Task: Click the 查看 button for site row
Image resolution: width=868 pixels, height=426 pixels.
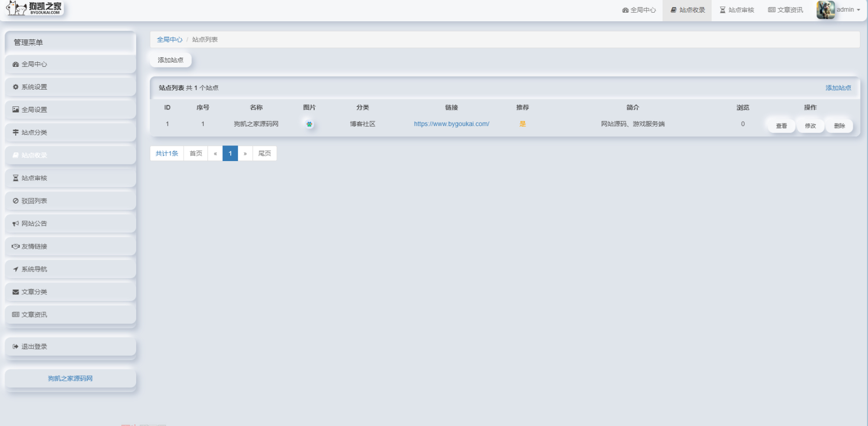Action: click(781, 126)
